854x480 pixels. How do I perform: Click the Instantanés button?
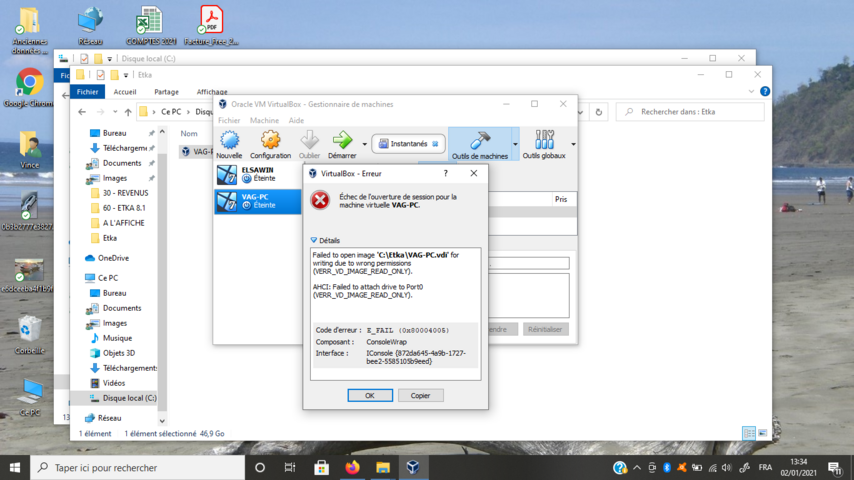(x=408, y=144)
